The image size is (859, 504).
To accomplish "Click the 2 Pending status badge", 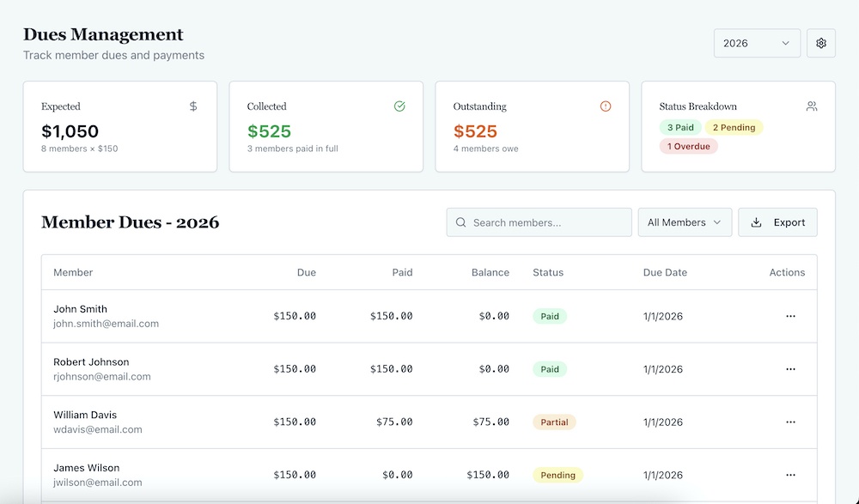I will (734, 127).
